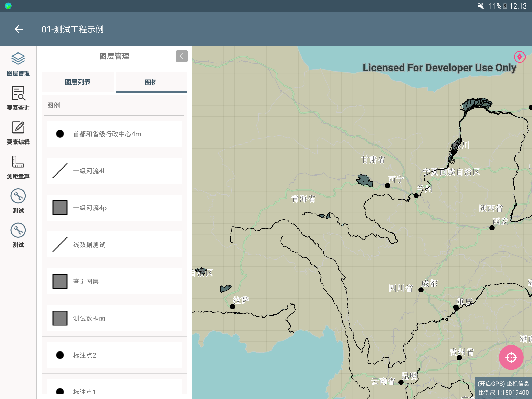Screen dimensions: 532x399
Task: Click the 一级河流4p gray swatch
Action: pyautogui.click(x=60, y=208)
